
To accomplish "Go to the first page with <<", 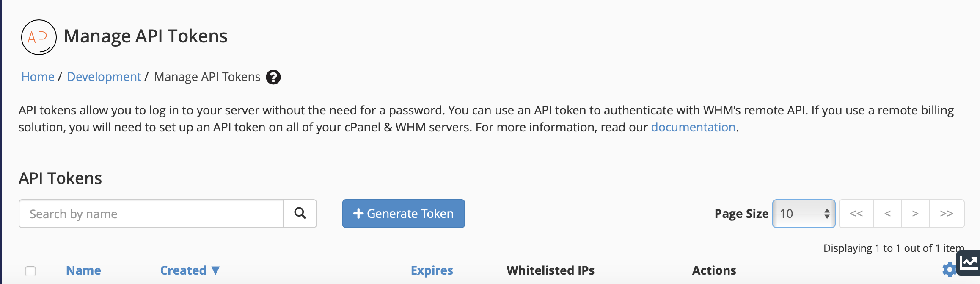I will click(x=856, y=214).
